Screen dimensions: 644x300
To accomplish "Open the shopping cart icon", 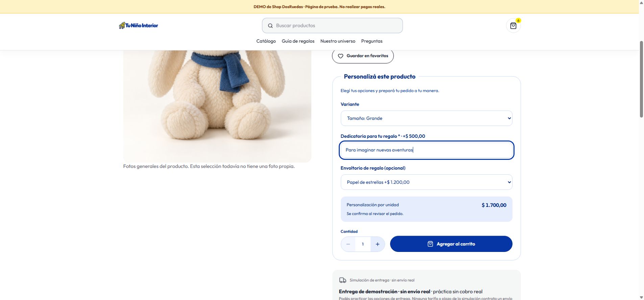I will tap(513, 26).
